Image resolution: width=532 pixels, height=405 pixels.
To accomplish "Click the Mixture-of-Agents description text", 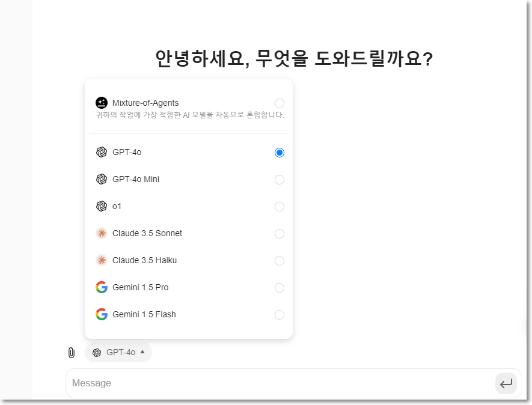I will point(190,115).
